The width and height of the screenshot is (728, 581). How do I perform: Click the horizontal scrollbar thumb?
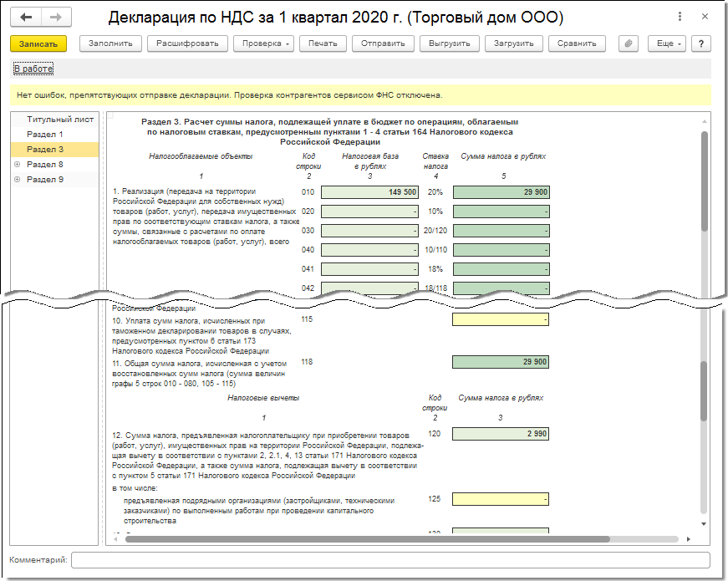click(367, 538)
